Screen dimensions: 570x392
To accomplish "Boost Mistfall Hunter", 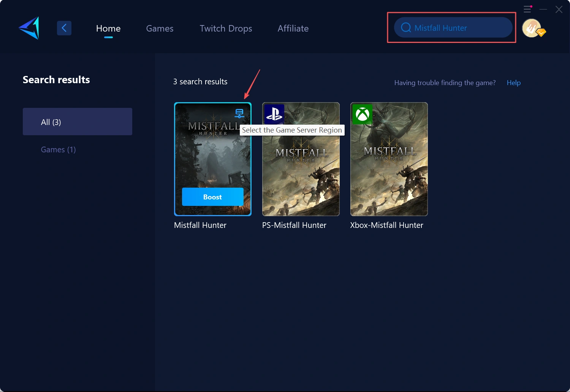I will pyautogui.click(x=213, y=197).
